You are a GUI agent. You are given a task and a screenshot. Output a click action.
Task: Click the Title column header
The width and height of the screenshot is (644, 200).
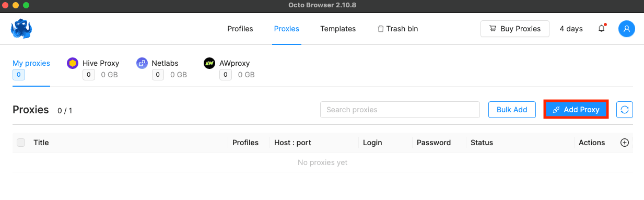[41, 143]
